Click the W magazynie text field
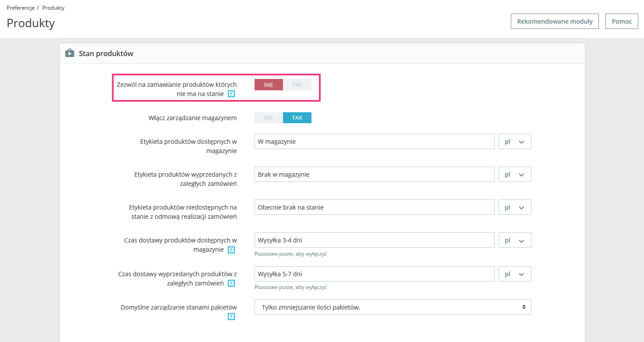 tap(374, 142)
